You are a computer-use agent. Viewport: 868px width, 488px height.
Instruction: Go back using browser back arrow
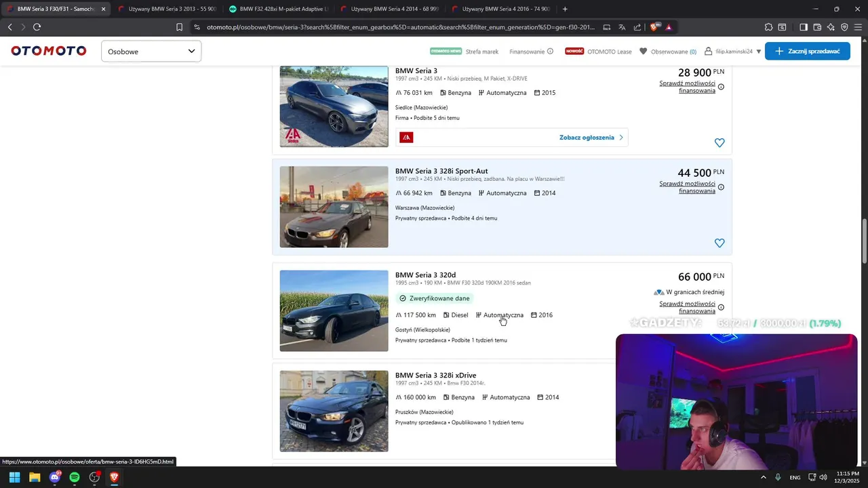(x=9, y=27)
